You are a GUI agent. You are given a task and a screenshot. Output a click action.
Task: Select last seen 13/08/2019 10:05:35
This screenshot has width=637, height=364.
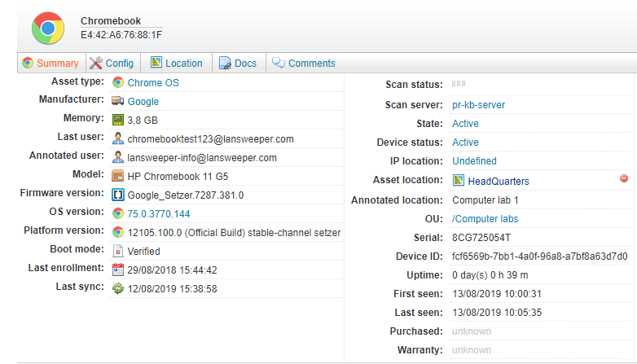click(x=497, y=313)
